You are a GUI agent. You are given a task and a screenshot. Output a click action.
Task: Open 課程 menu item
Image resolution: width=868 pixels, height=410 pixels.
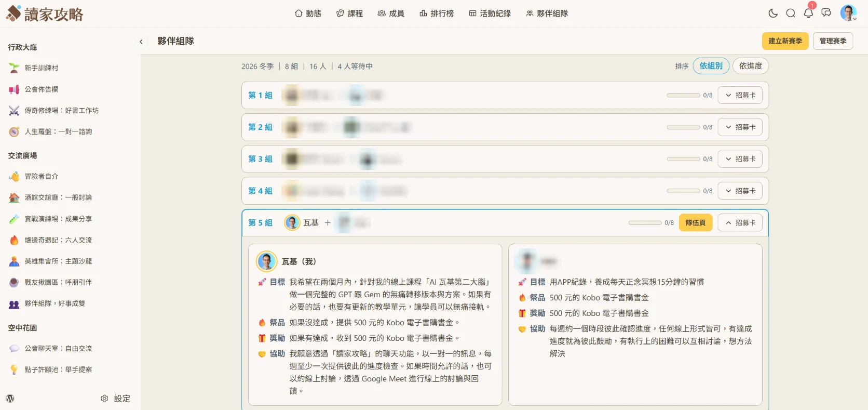tap(349, 14)
